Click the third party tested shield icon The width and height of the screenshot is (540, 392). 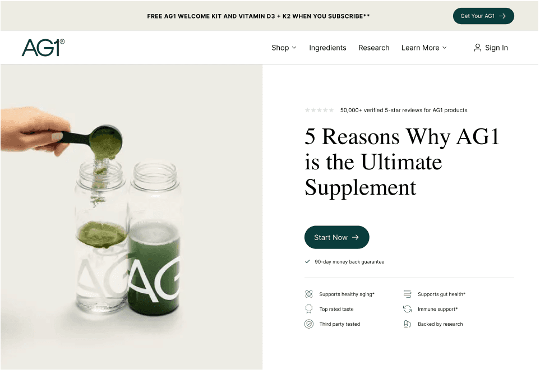(309, 324)
